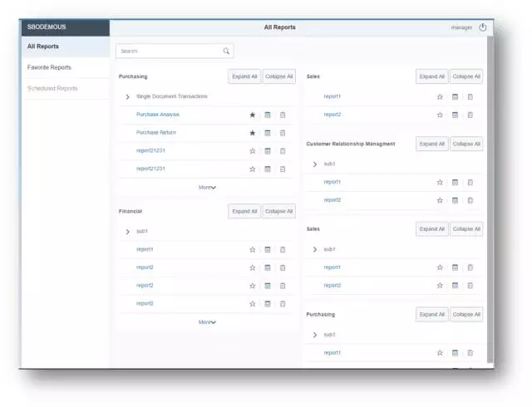Focus the Search input field
Screen dimensions: 532x407
pos(168,51)
